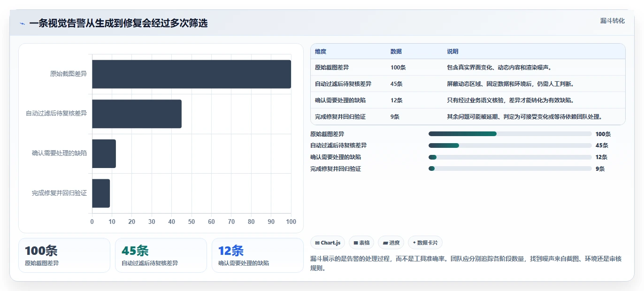Click the description starting 其余问题可能被延期
Viewport: 644px width, 291px height.
point(525,117)
